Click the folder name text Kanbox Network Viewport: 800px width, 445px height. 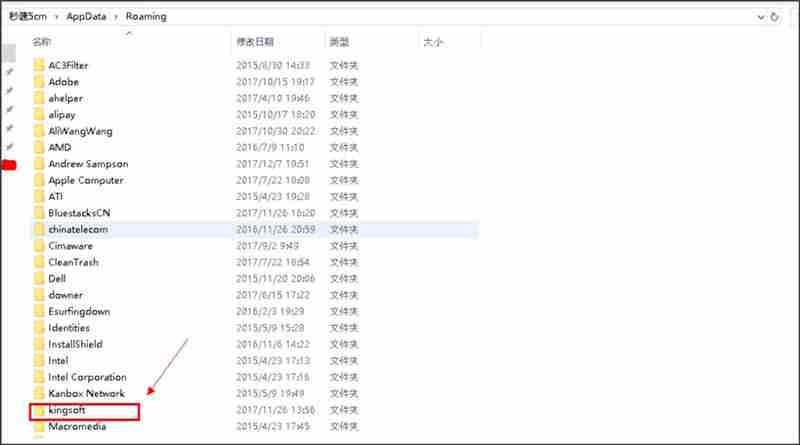[x=87, y=393]
